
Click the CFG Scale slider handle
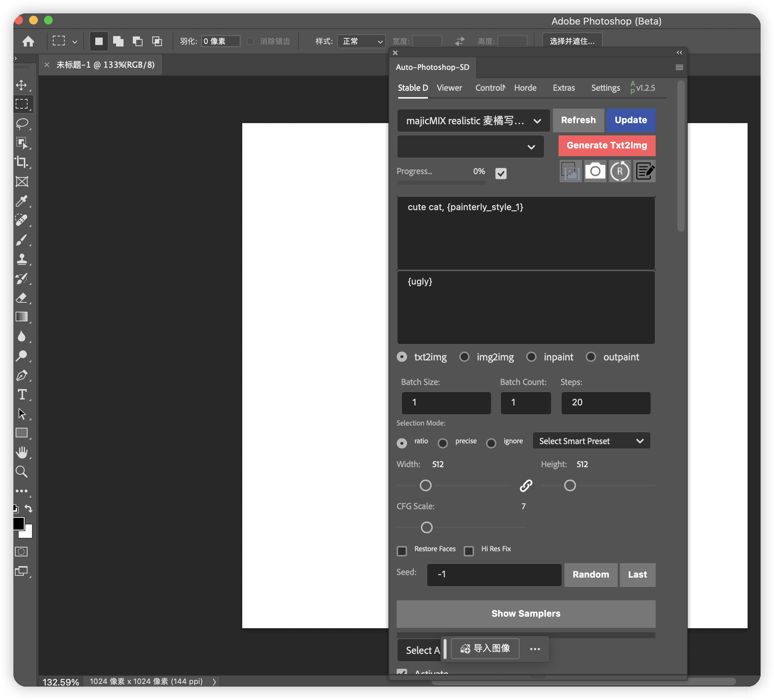[426, 527]
